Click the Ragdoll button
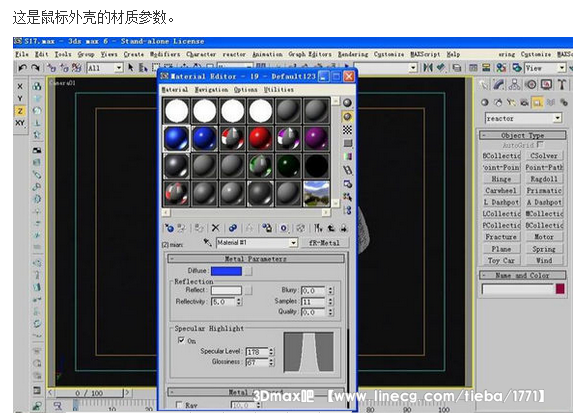This screenshot has width=574, height=413. (544, 179)
